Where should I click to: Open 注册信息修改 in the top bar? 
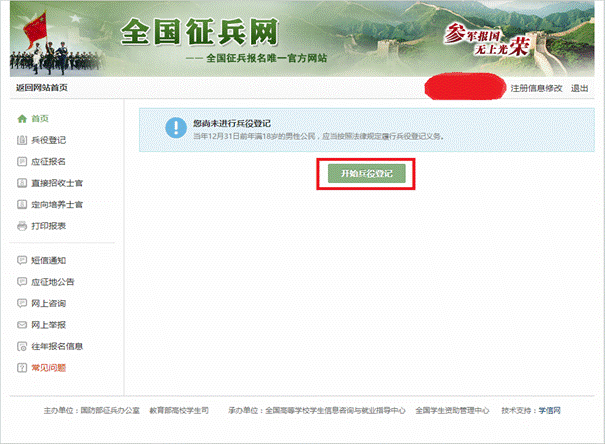click(537, 88)
